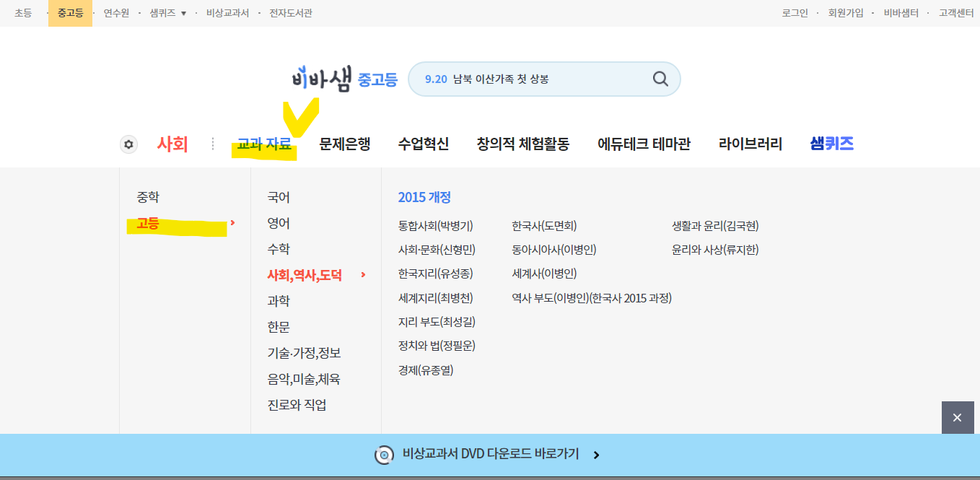
Task: Choose the 한문 subject
Action: [x=279, y=327]
